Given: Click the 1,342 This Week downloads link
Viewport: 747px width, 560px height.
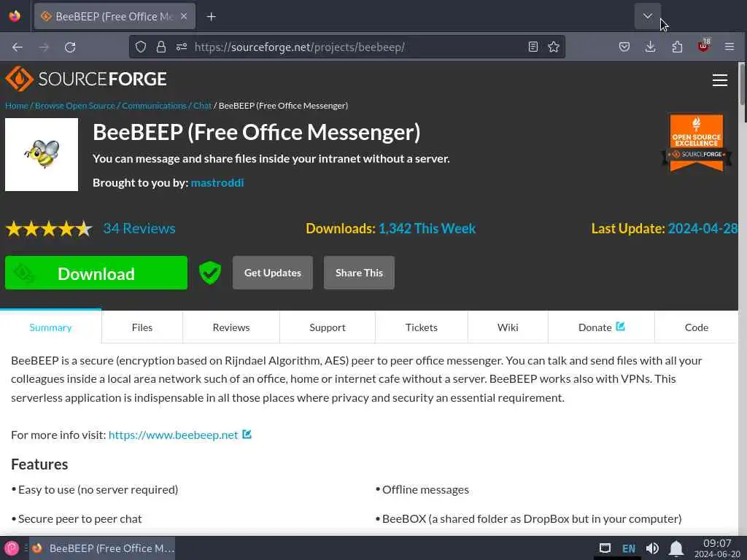Looking at the screenshot, I should tap(427, 228).
